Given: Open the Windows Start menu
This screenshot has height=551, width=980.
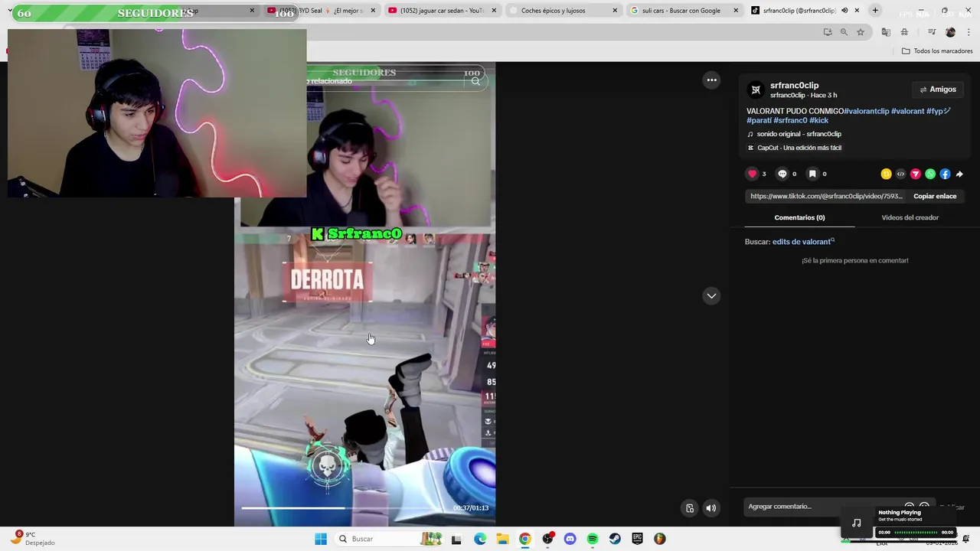Looking at the screenshot, I should click(x=321, y=539).
